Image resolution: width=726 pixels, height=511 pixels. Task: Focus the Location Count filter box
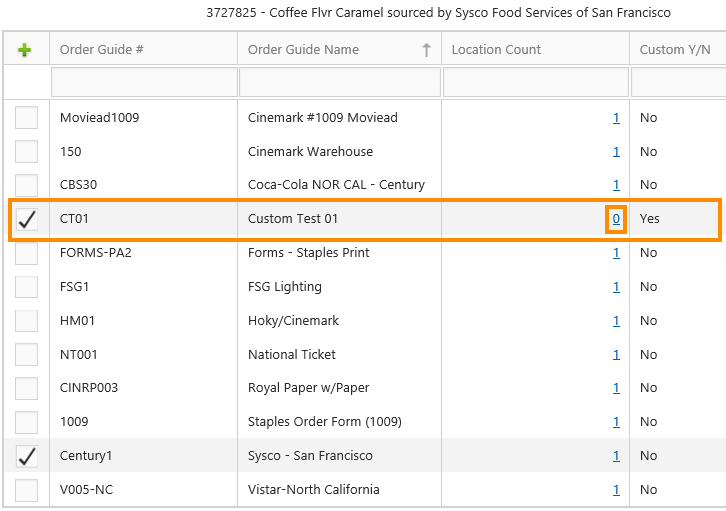point(535,82)
